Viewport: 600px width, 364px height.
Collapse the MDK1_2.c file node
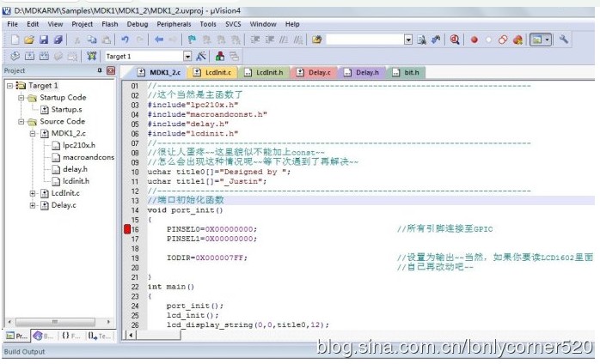[x=33, y=133]
